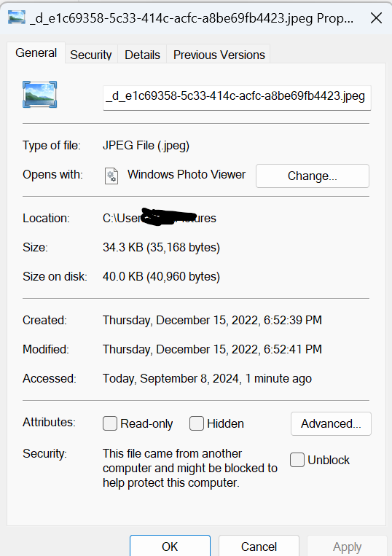Enable the Read-only attribute checkbox
Viewport: 392px width, 556px height.
[110, 423]
